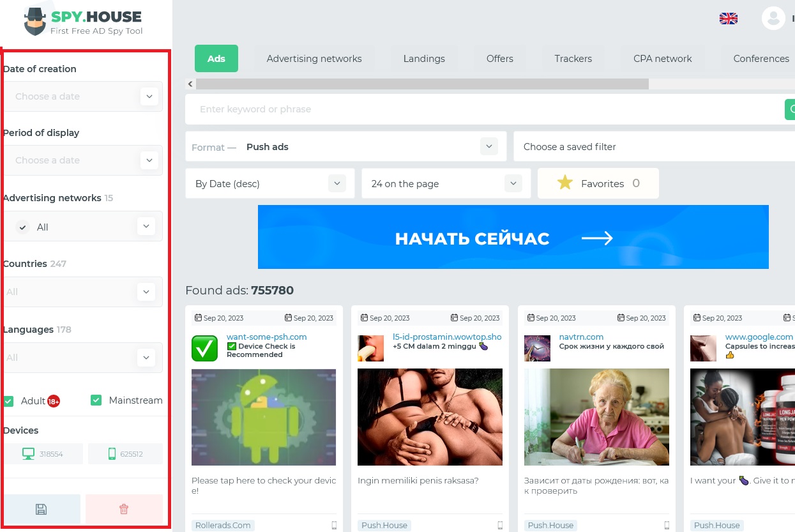Open the www.google.com ad link

click(x=759, y=337)
